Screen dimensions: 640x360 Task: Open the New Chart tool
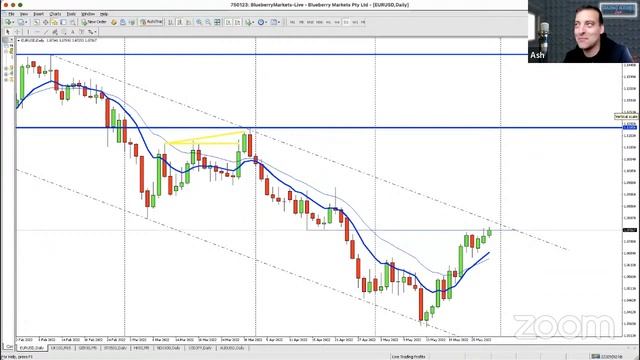[8, 22]
